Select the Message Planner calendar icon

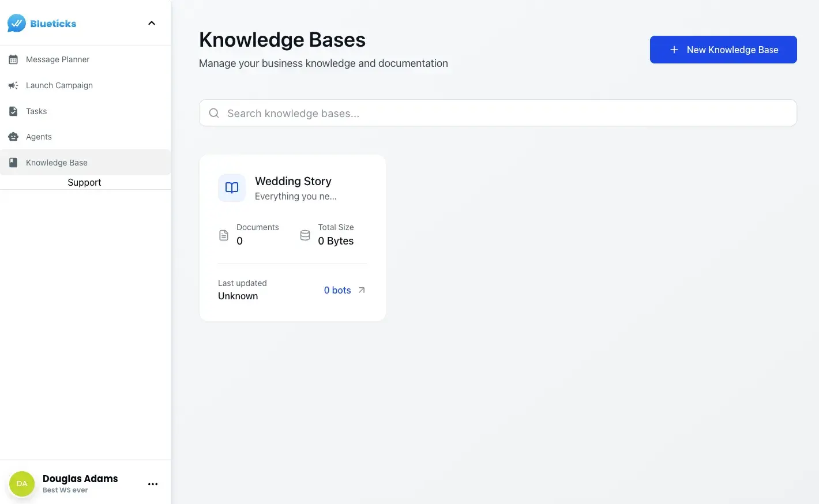coord(13,59)
